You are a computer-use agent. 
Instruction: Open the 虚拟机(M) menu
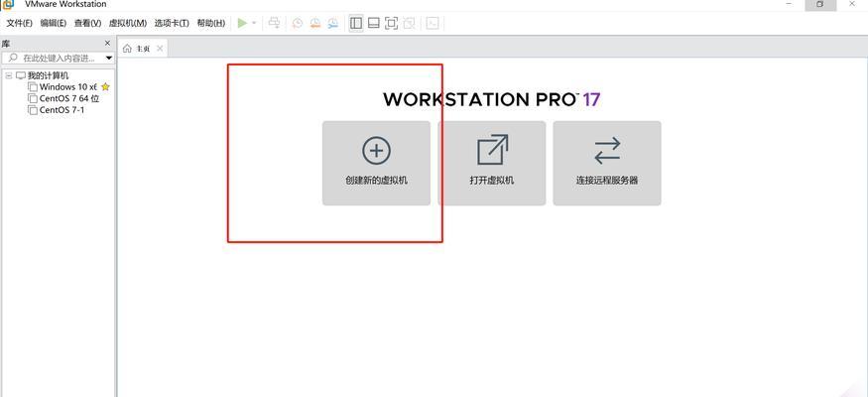pyautogui.click(x=128, y=23)
